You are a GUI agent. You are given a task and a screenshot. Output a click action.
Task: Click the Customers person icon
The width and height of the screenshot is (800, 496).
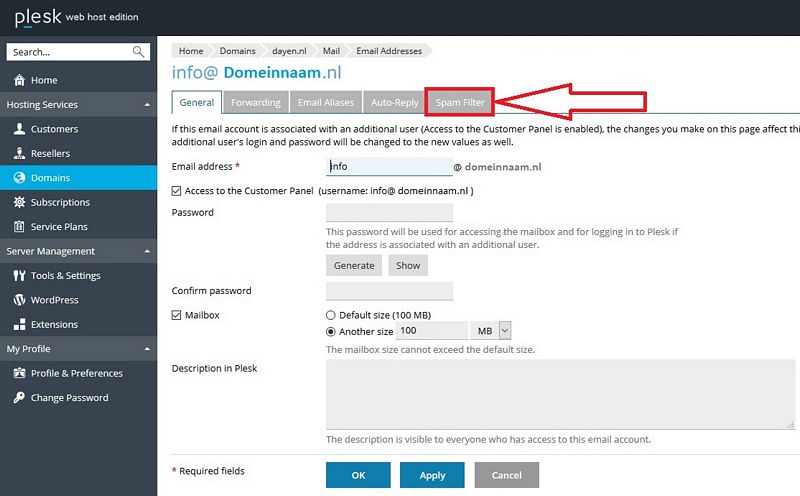click(x=19, y=129)
